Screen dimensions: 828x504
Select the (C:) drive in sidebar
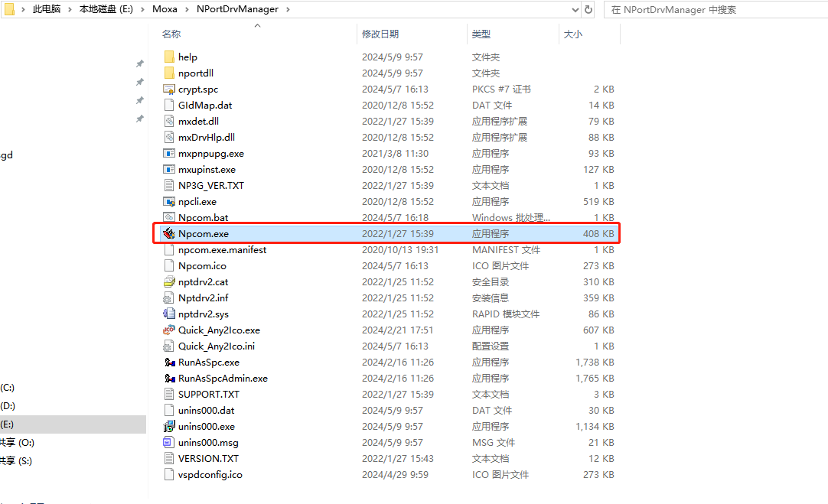pos(8,388)
